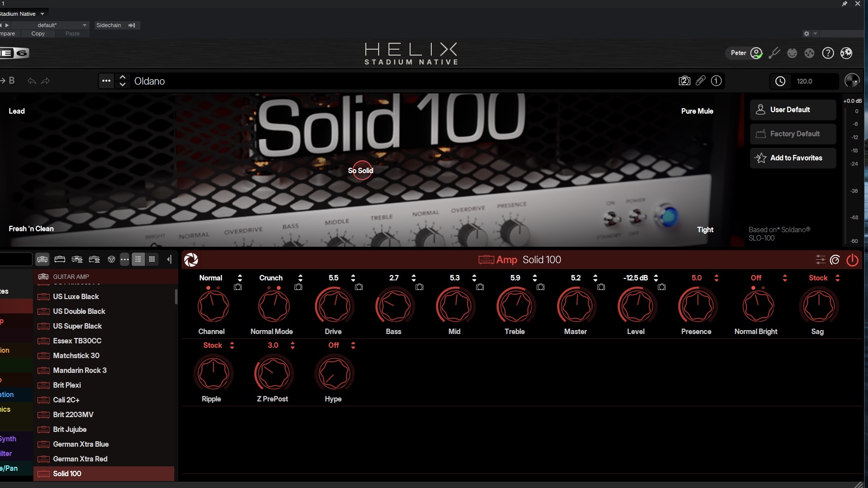Step the Presence 5.0 value arrows
The image size is (868, 488).
tap(716, 278)
